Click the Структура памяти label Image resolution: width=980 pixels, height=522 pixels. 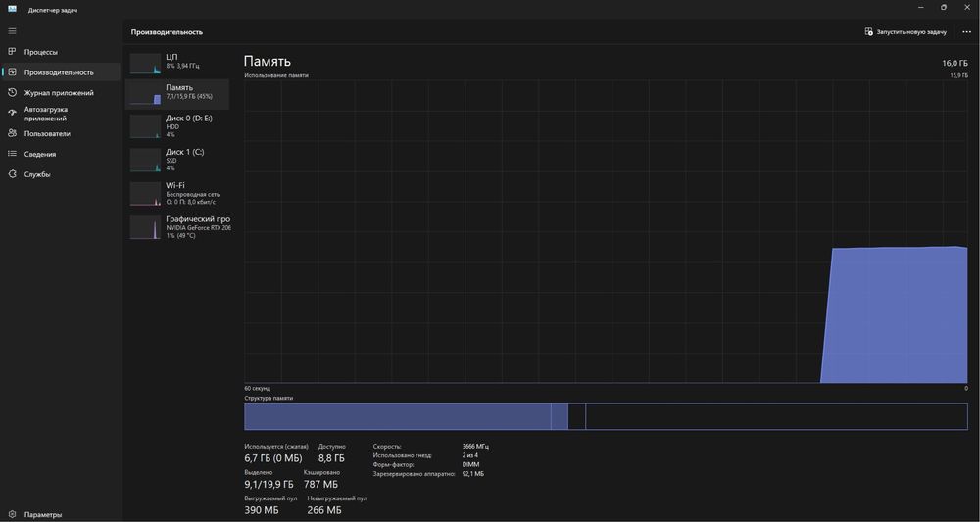(269, 398)
